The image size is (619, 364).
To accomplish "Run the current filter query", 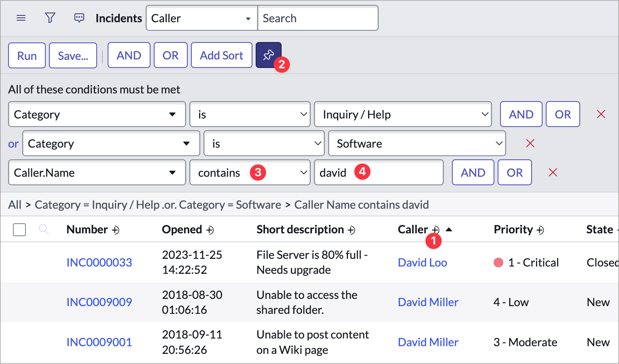I will tap(26, 55).
